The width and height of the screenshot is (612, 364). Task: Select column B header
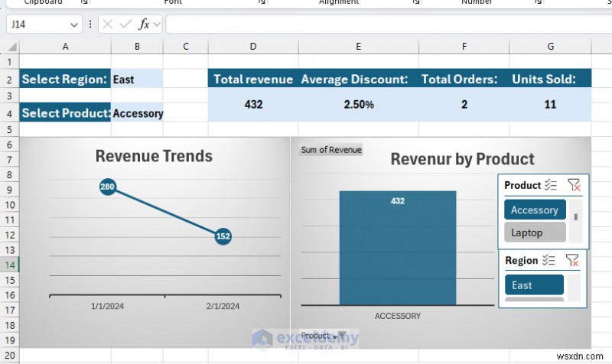tap(137, 47)
